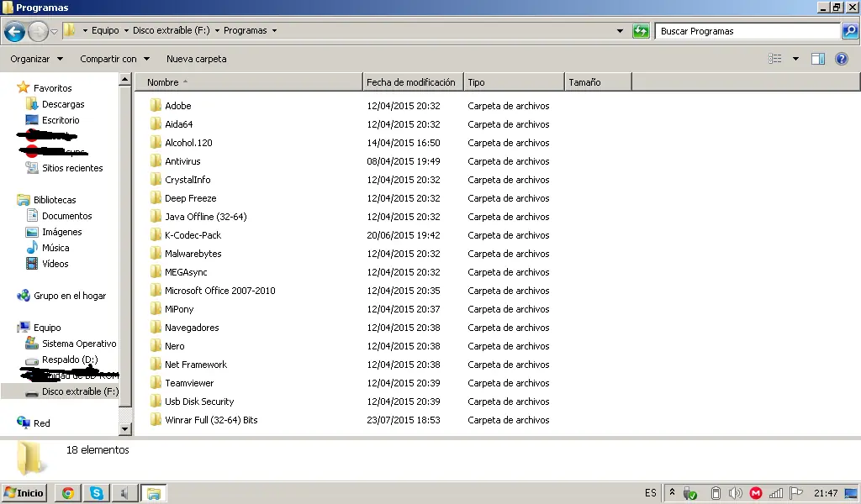Open Help with the question mark icon
861x504 pixels.
(x=841, y=59)
